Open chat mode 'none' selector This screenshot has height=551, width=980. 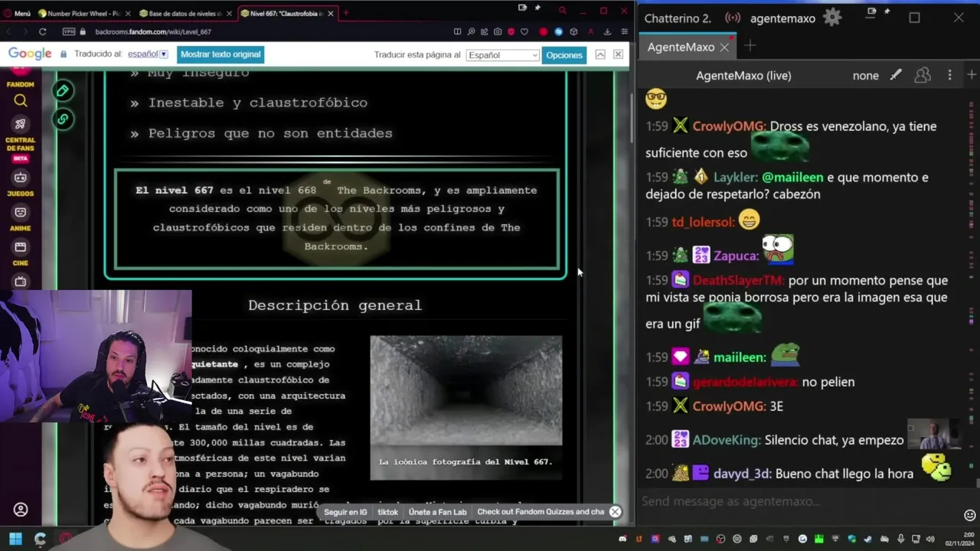(x=866, y=76)
